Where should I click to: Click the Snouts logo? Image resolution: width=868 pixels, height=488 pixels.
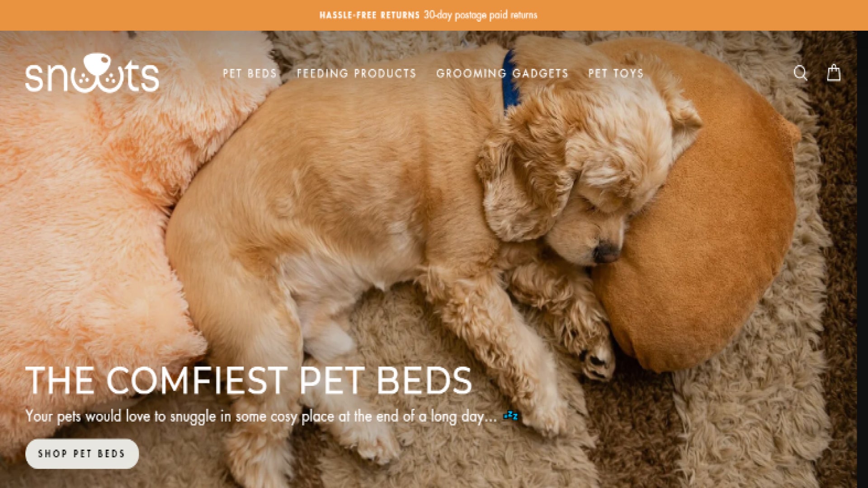(x=92, y=73)
